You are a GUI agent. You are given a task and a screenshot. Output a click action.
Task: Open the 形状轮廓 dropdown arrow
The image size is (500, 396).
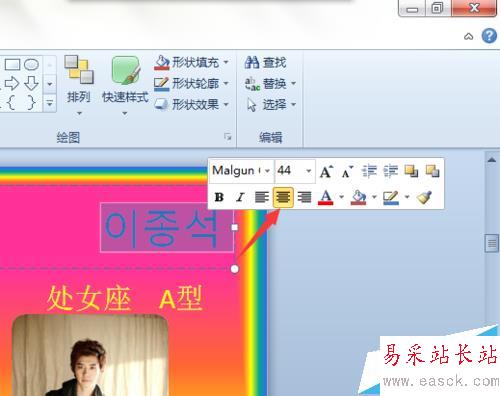point(226,83)
